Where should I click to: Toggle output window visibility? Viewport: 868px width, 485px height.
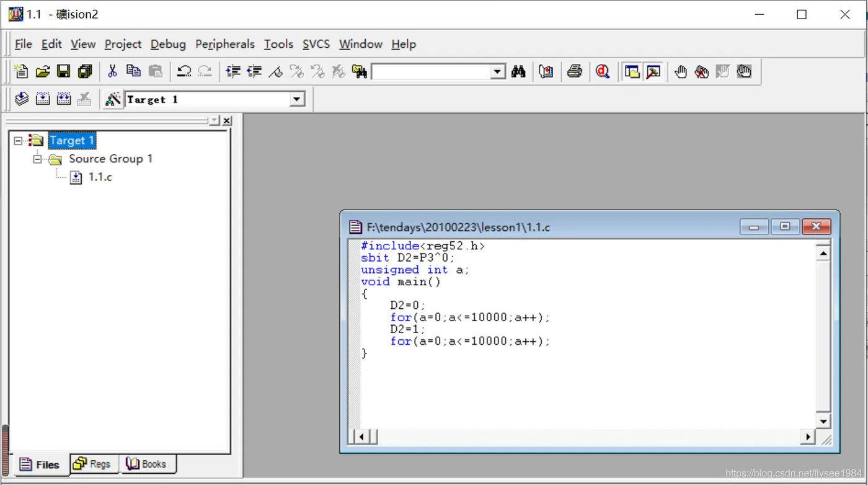[x=653, y=71]
